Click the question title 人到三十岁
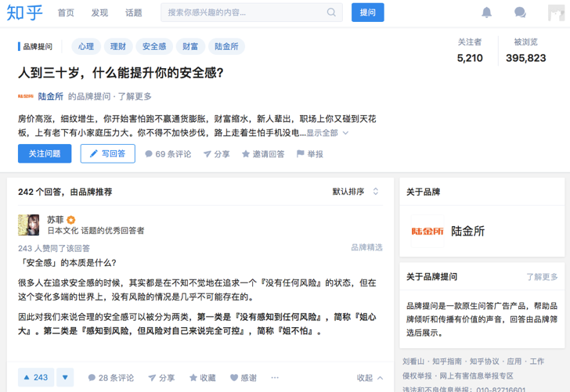The image size is (570, 392). pyautogui.click(x=121, y=73)
